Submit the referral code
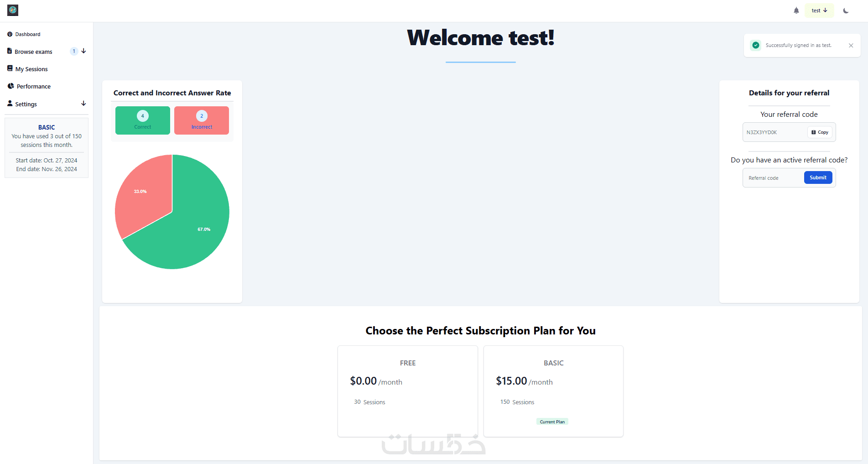This screenshot has width=868, height=464. (818, 177)
